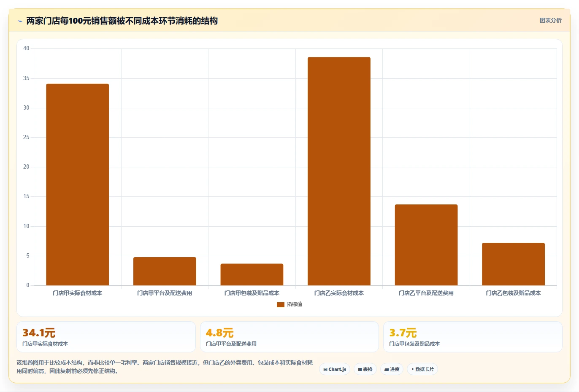This screenshot has height=392, width=579.
Task: Click the lightning icon beside the chart title
Action: pos(20,21)
